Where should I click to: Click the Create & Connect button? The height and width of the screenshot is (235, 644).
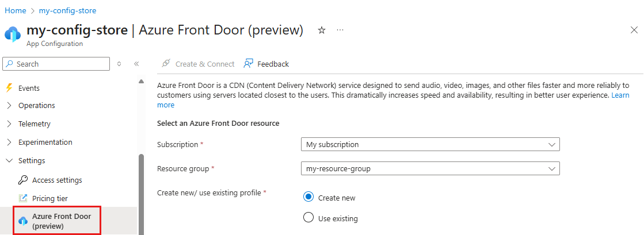pos(197,64)
